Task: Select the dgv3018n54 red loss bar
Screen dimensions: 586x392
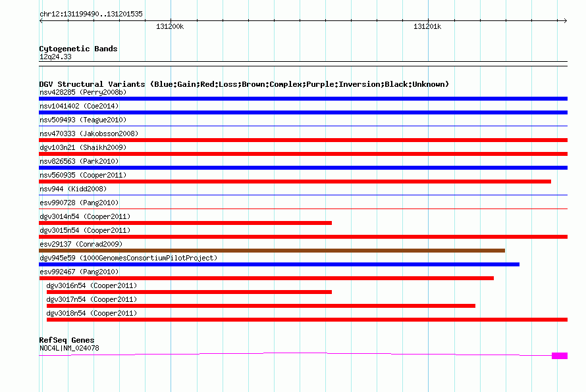Action: point(307,320)
